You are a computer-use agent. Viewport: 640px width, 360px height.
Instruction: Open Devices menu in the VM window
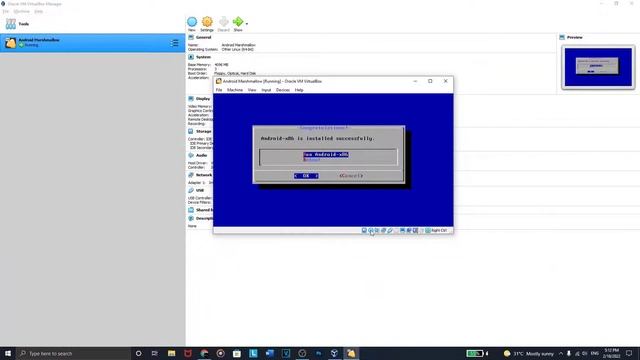[x=282, y=90]
